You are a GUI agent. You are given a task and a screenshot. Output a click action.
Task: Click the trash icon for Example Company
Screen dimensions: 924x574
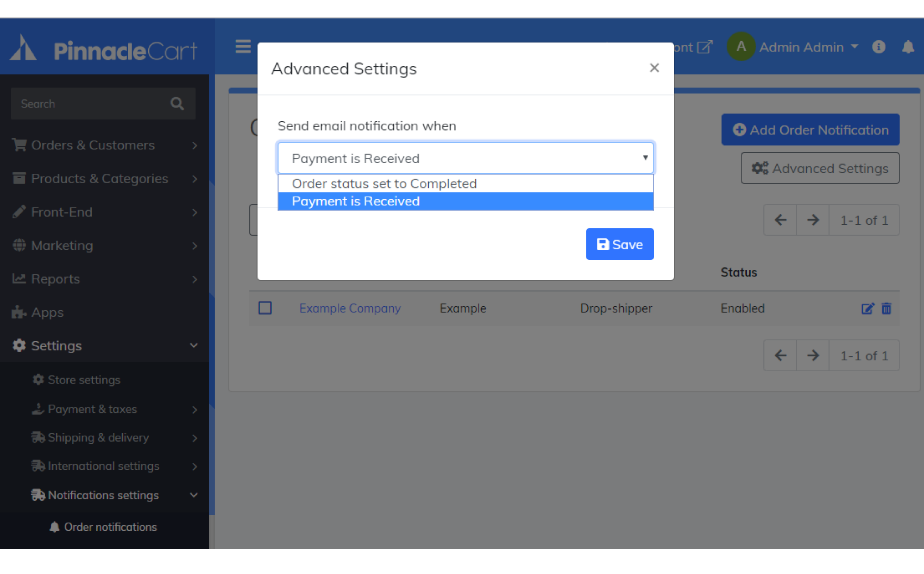(x=886, y=308)
